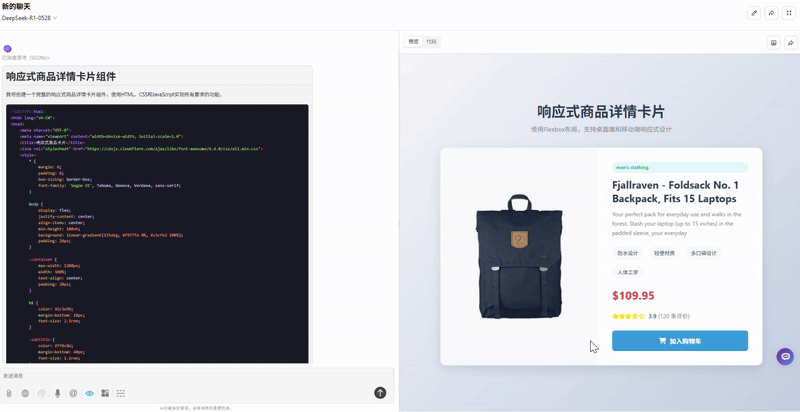The height and width of the screenshot is (412, 800).
Task: Click the yellow star rating
Action: 629,316
